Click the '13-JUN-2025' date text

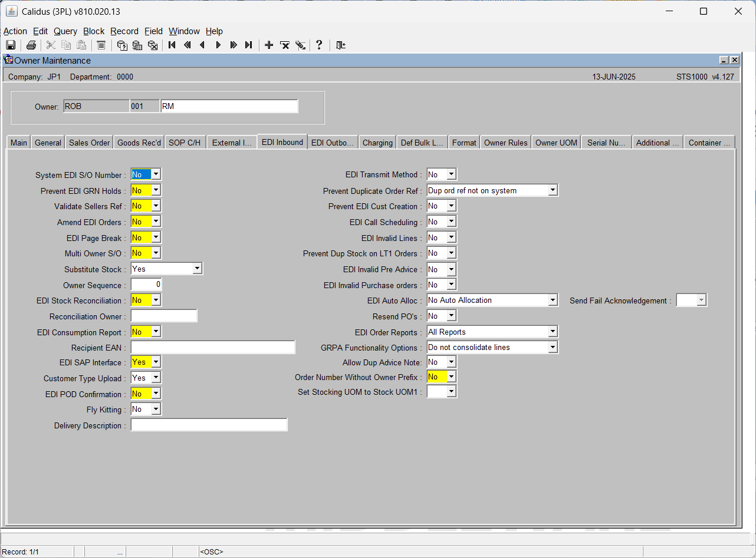click(614, 77)
